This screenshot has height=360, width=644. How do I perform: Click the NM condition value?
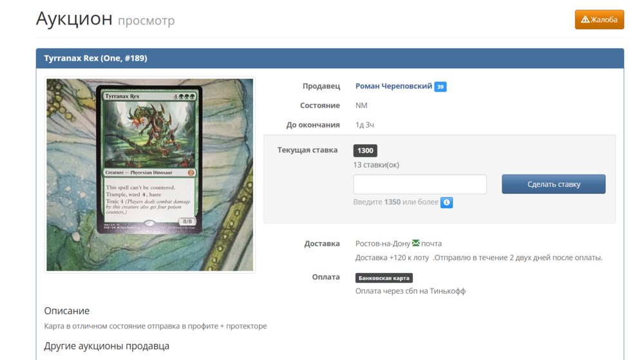(361, 106)
